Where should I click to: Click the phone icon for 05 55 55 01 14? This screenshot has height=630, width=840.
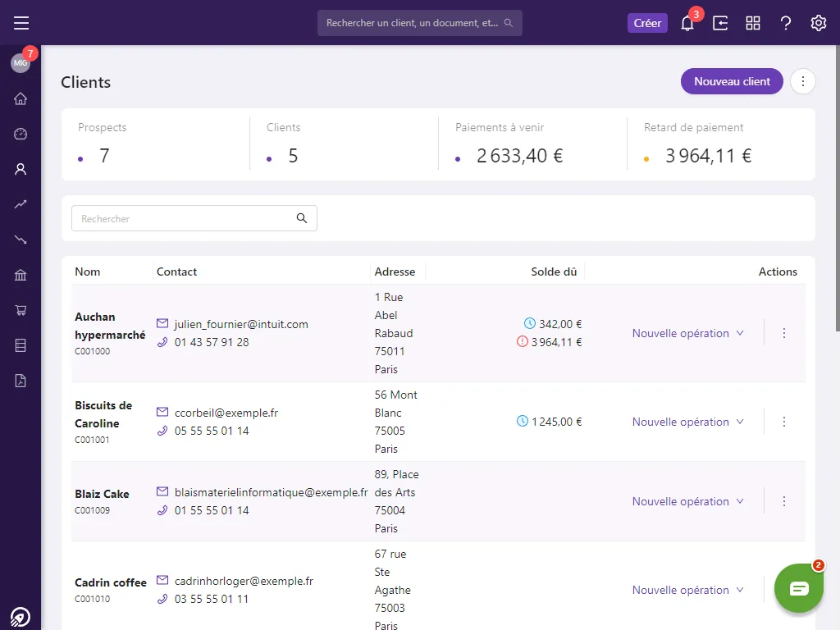162,431
